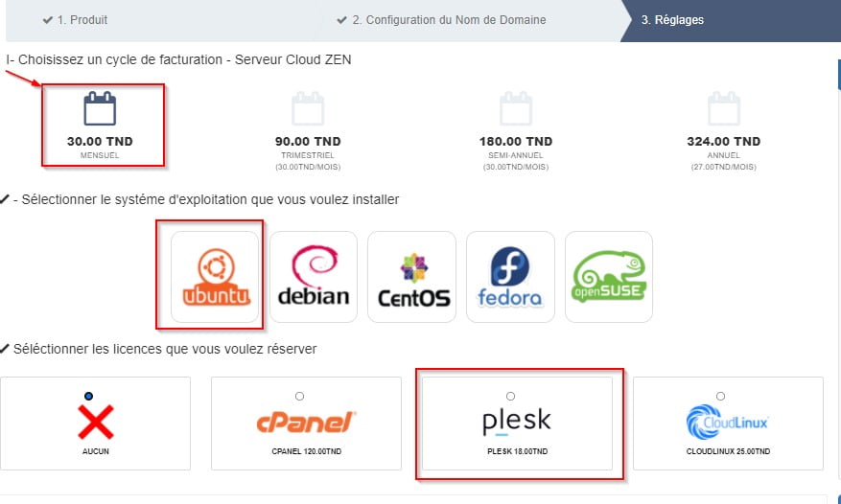Open the Configuration du Nom de Domaine step
Viewport: 841px width, 504px height.
click(x=441, y=19)
